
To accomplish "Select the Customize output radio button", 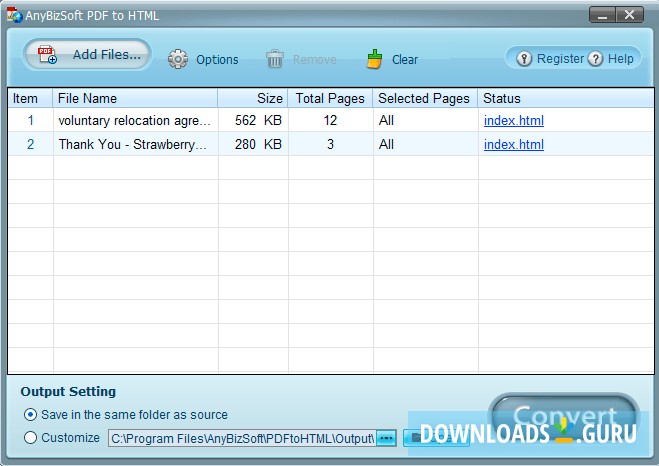I will tap(30, 437).
